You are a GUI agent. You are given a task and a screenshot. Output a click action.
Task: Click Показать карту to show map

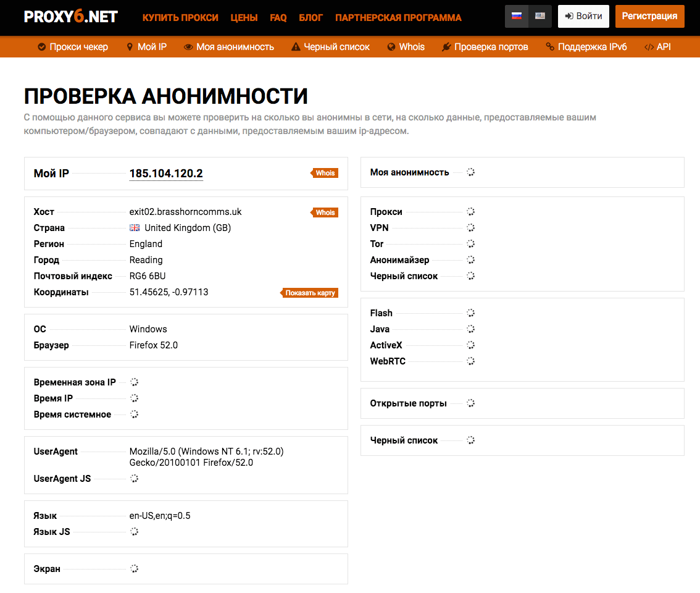(x=310, y=293)
